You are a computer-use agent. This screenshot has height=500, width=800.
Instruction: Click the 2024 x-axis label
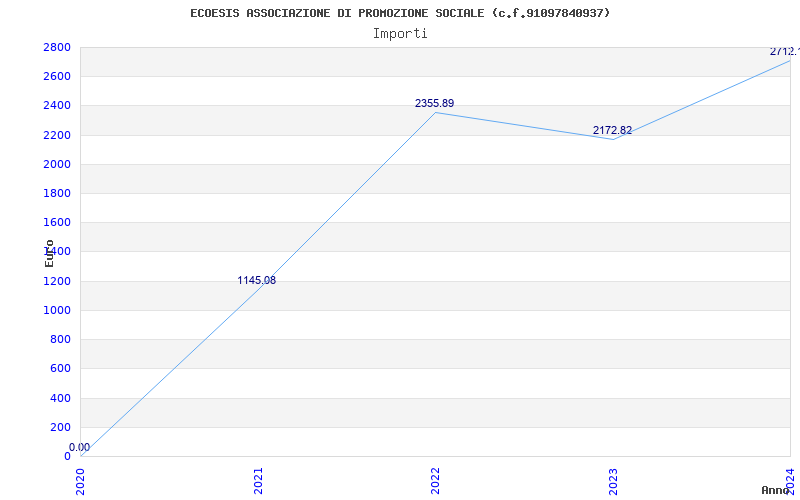[x=790, y=481]
